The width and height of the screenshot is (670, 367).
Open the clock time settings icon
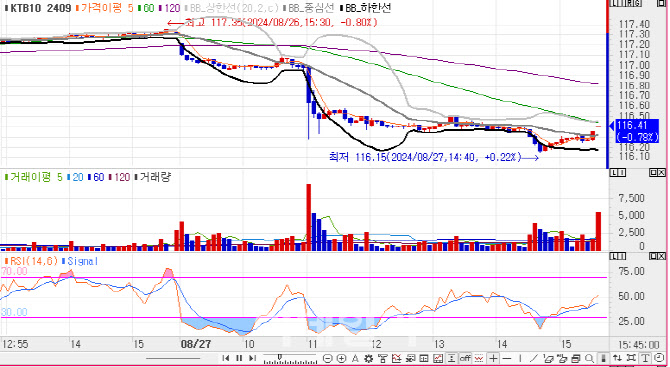click(x=659, y=358)
